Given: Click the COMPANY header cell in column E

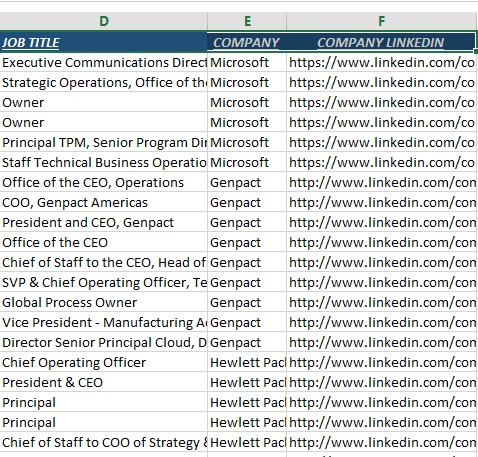Looking at the screenshot, I should (247, 42).
